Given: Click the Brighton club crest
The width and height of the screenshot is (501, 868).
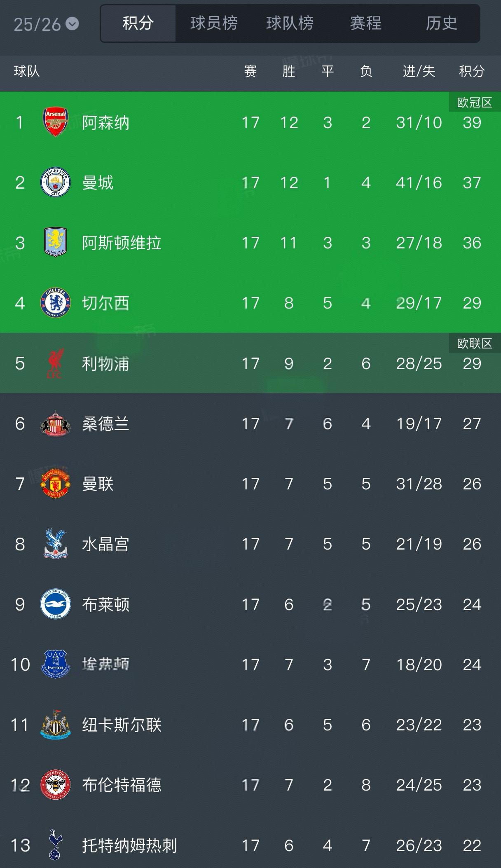Looking at the screenshot, I should coord(56,604).
